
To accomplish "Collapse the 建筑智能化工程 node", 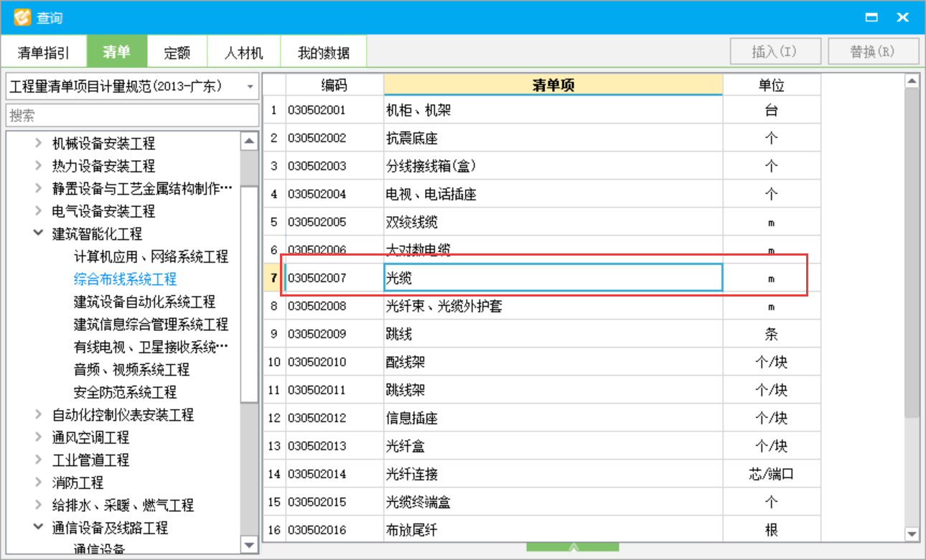I will [38, 233].
